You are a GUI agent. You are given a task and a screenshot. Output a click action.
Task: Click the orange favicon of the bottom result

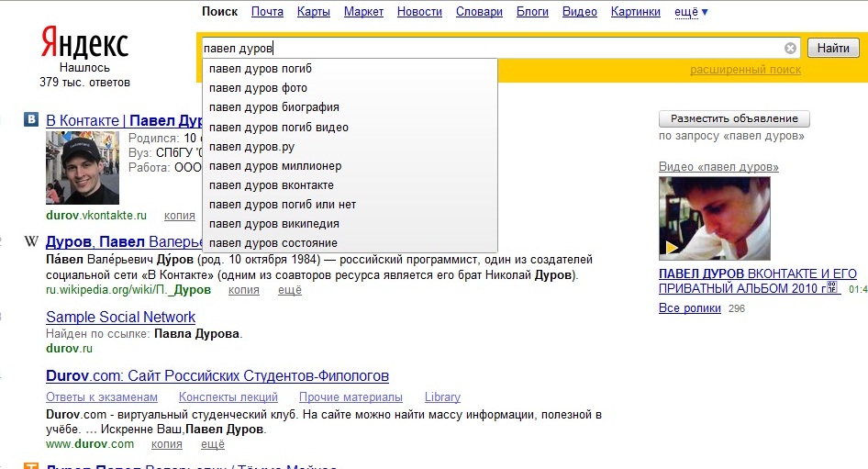coord(31,465)
